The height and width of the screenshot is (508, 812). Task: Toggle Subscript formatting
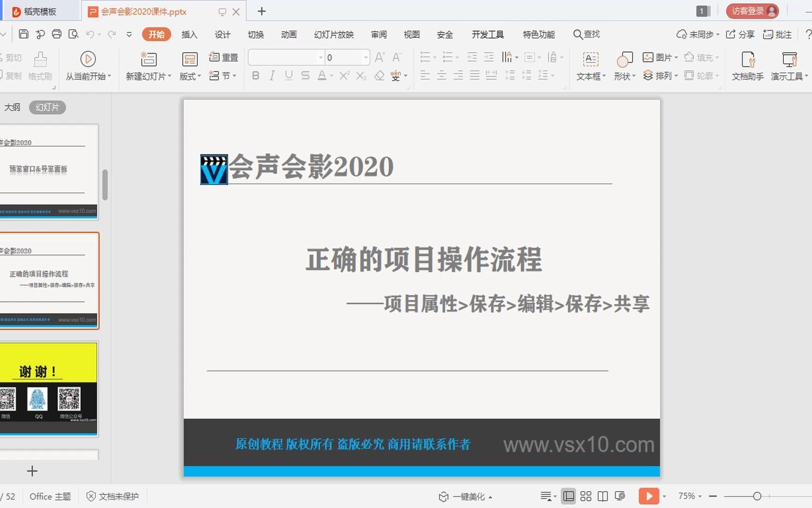click(361, 75)
